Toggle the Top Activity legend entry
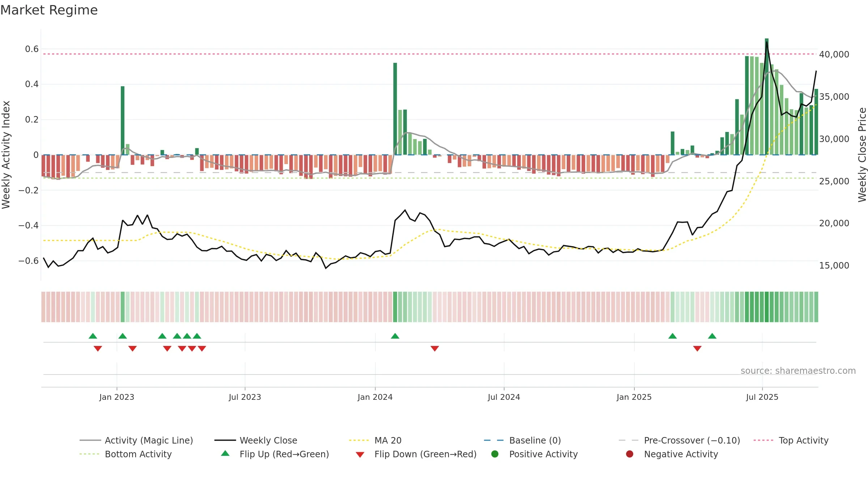The height and width of the screenshot is (488, 868). pos(791,440)
